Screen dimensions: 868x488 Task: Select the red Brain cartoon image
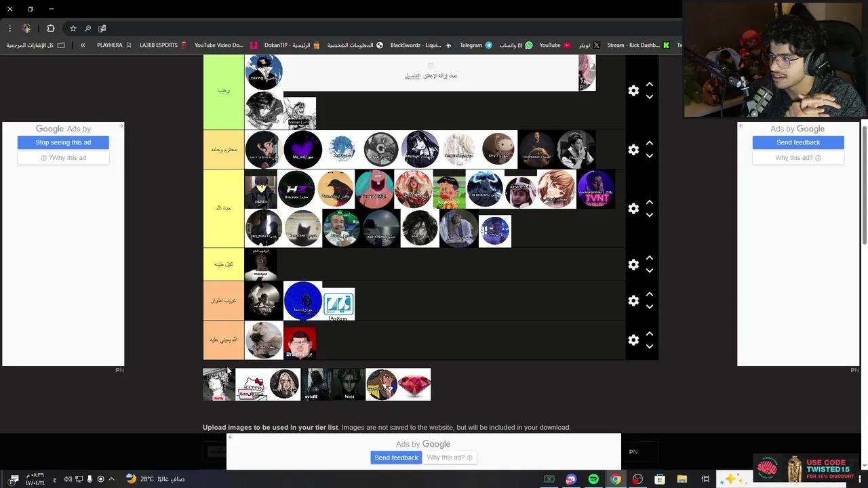pyautogui.click(x=299, y=342)
